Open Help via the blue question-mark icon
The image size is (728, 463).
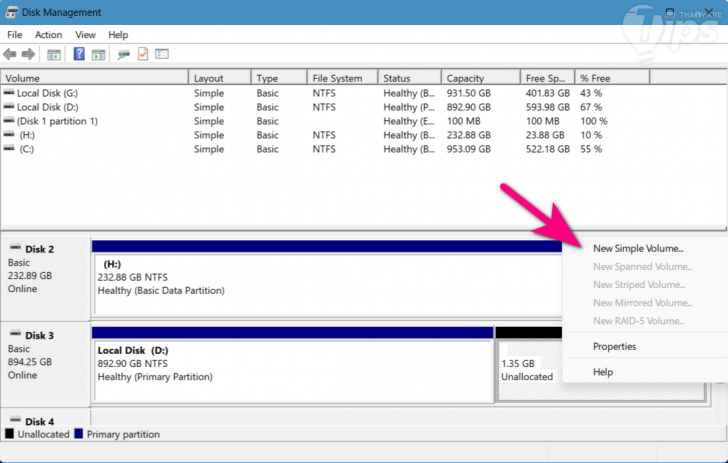coord(79,54)
